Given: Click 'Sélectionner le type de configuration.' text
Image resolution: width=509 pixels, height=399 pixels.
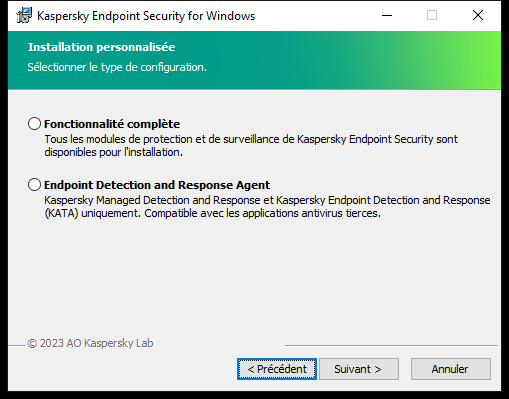Looking at the screenshot, I should click(117, 67).
